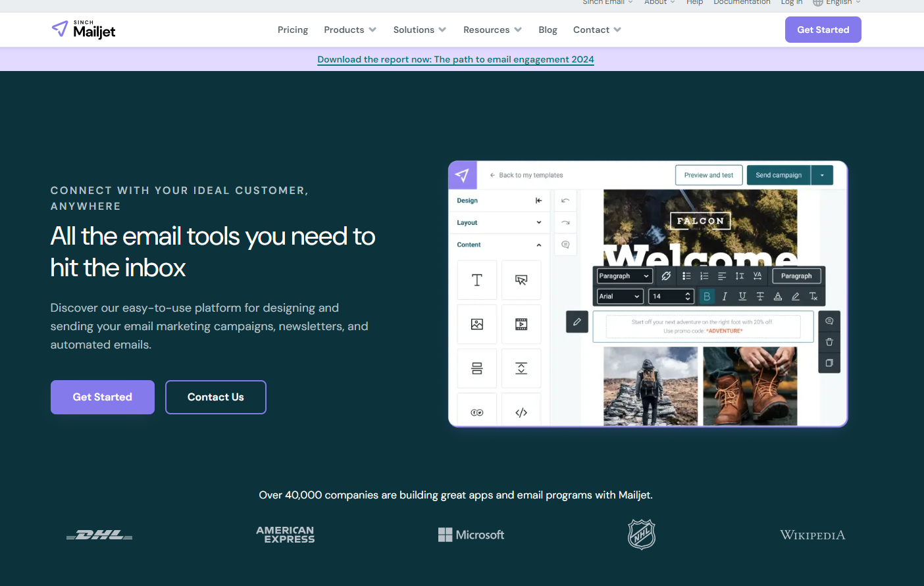924x586 pixels.
Task: Open the About dropdown in top bar
Action: pos(659,3)
